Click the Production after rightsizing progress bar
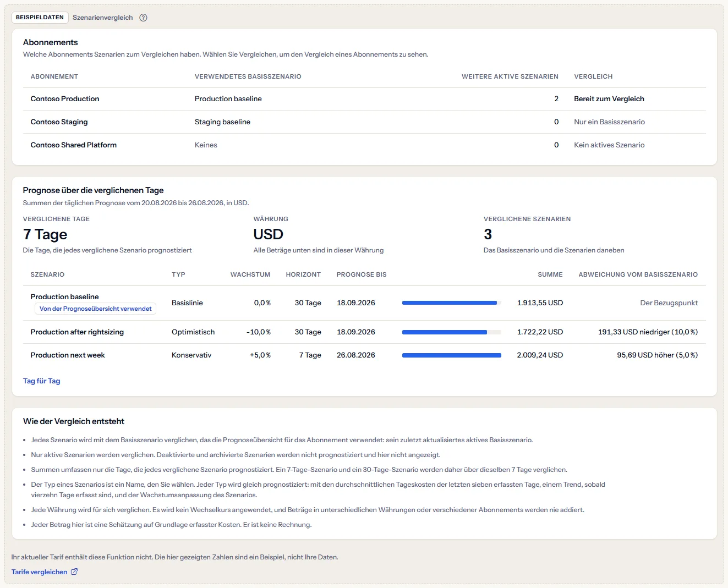Viewport: 728px width, 588px height. coord(452,332)
